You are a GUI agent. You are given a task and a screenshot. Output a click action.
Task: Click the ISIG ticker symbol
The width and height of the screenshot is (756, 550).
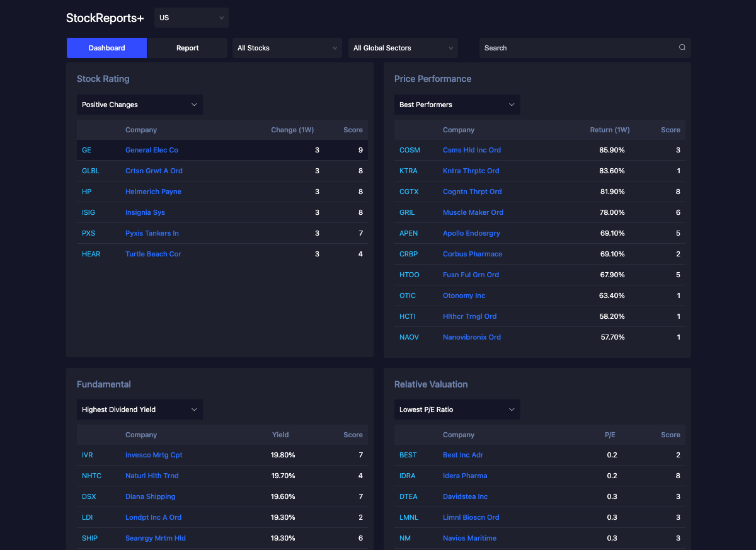88,212
